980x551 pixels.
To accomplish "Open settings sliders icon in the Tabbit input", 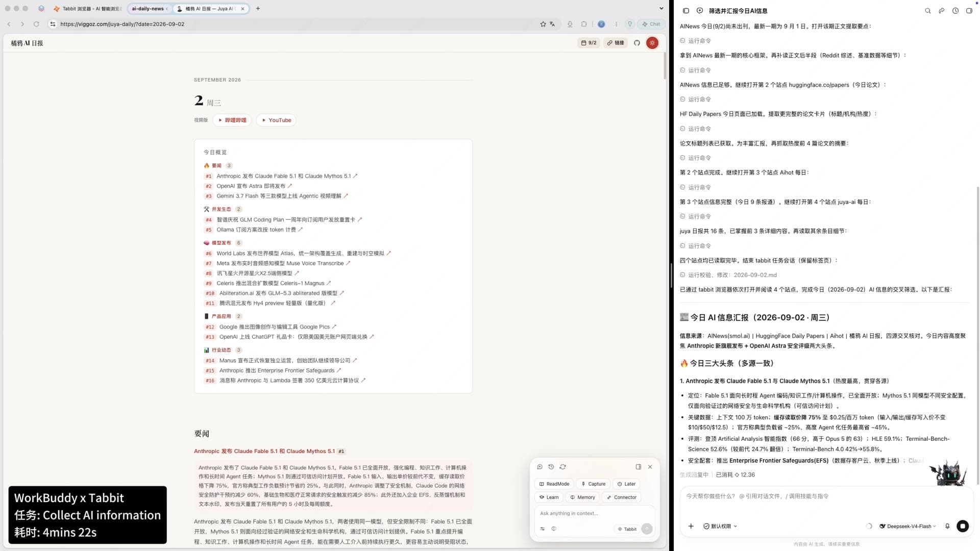I will [x=543, y=529].
